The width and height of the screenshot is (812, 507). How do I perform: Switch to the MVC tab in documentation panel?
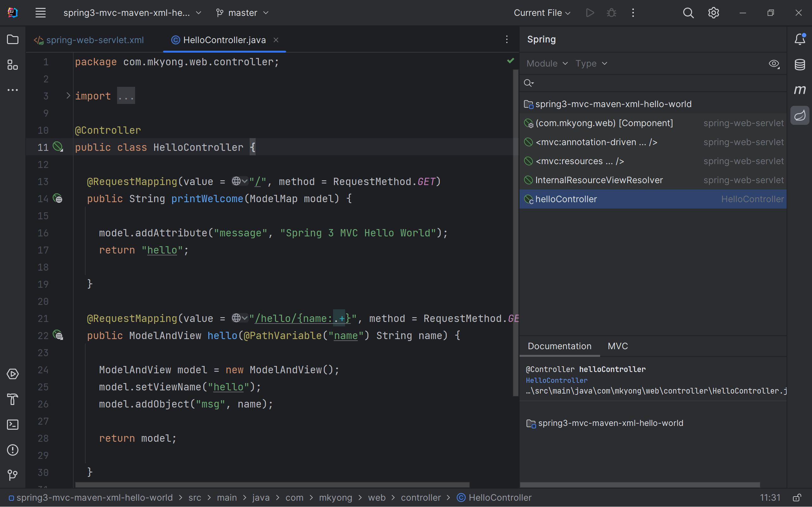[x=617, y=346]
